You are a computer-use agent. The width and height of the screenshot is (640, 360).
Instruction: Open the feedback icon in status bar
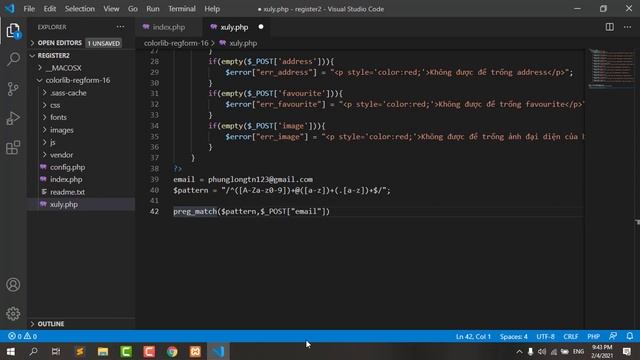coord(613,336)
